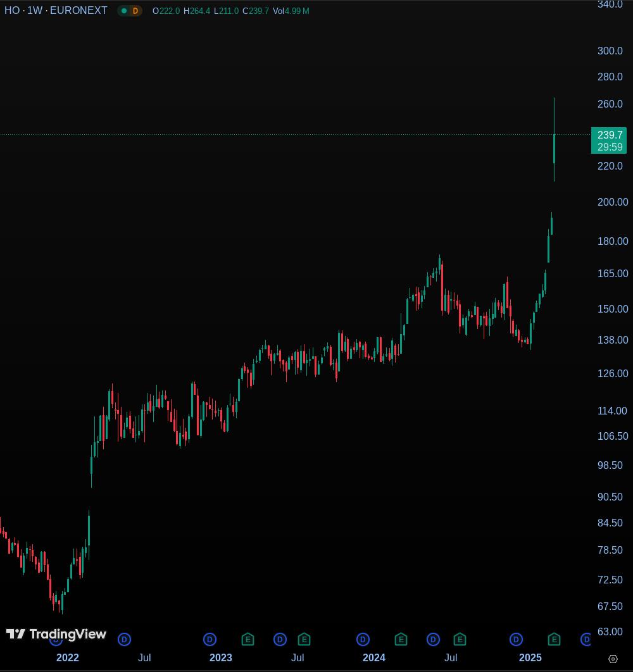Image resolution: width=633 pixels, height=672 pixels.
Task: Click the 280.0 price axis label
Action: (x=610, y=77)
